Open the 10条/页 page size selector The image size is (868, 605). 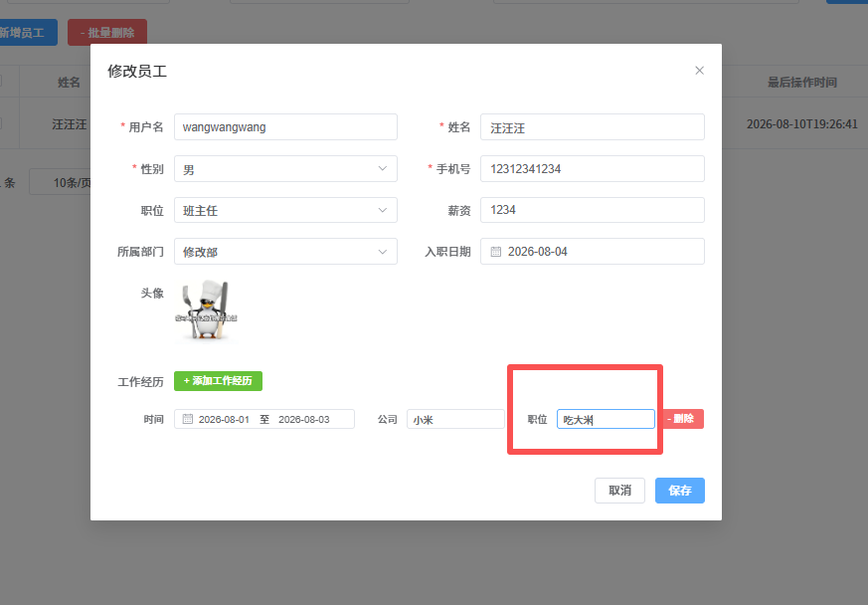pyautogui.click(x=61, y=182)
